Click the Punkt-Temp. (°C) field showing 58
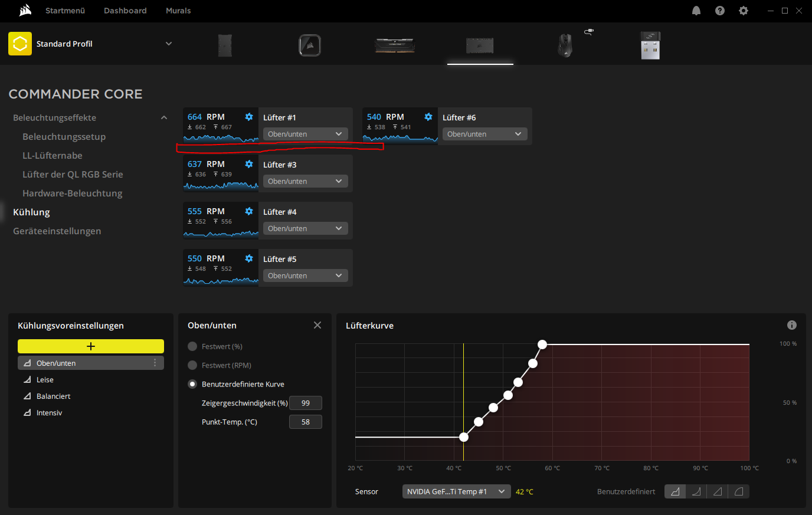Screen dimensions: 812x515 (x=306, y=422)
